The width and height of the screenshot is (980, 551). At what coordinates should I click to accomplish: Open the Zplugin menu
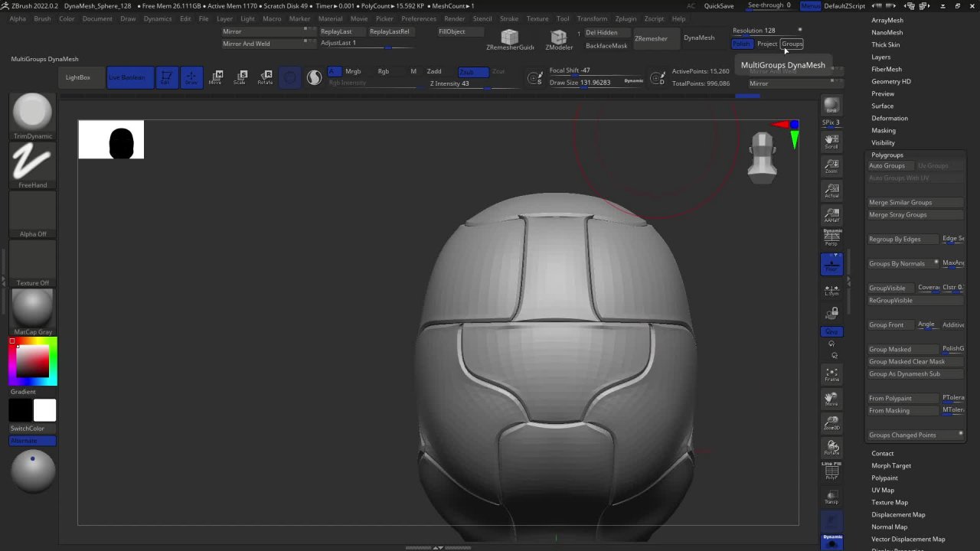(626, 18)
